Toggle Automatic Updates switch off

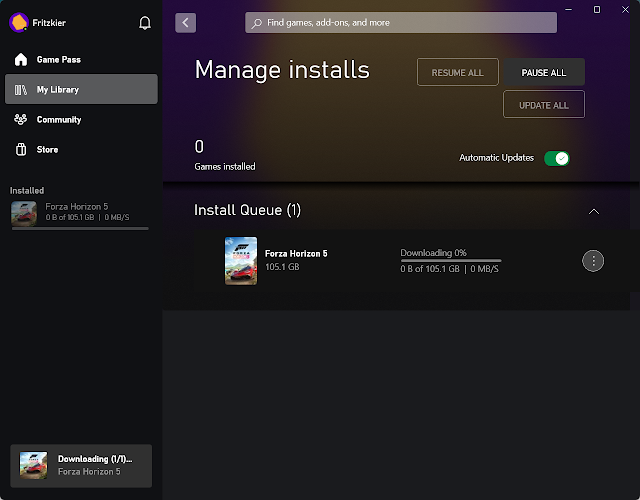coord(557,158)
